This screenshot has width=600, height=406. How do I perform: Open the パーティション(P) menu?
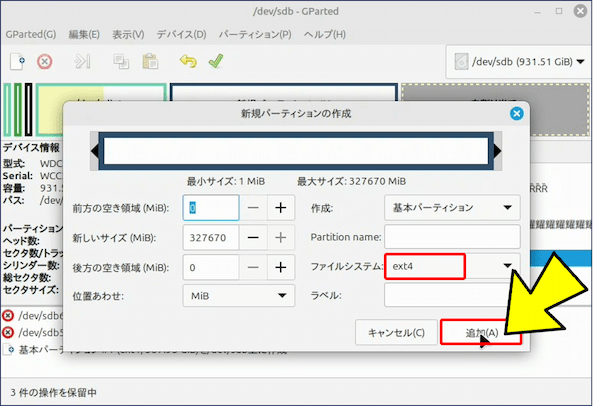coord(255,34)
